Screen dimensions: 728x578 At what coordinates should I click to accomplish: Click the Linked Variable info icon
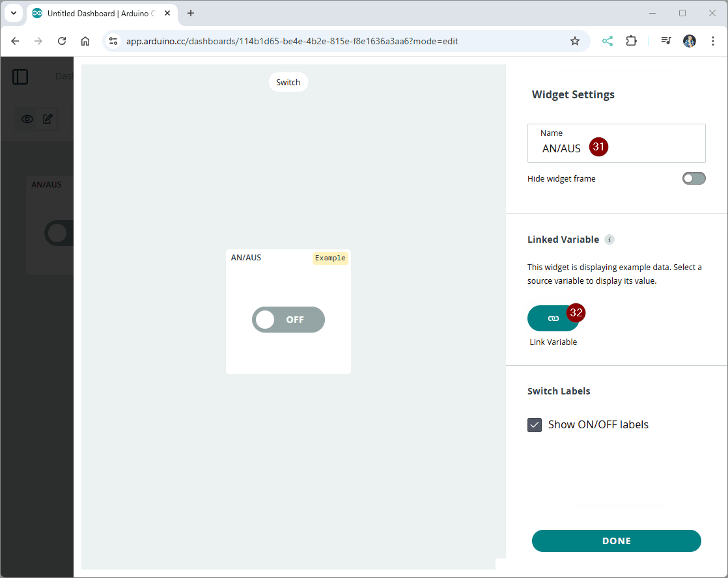(609, 240)
